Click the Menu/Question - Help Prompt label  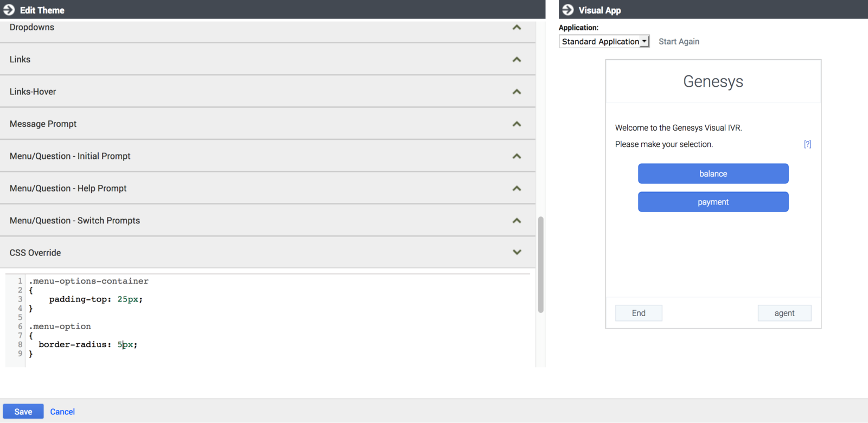[x=68, y=188]
